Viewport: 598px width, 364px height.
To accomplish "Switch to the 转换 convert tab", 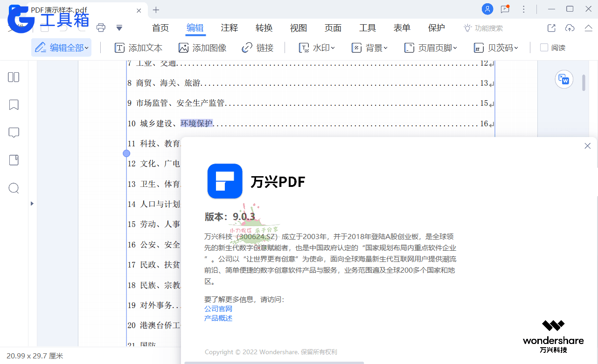I will (x=264, y=28).
